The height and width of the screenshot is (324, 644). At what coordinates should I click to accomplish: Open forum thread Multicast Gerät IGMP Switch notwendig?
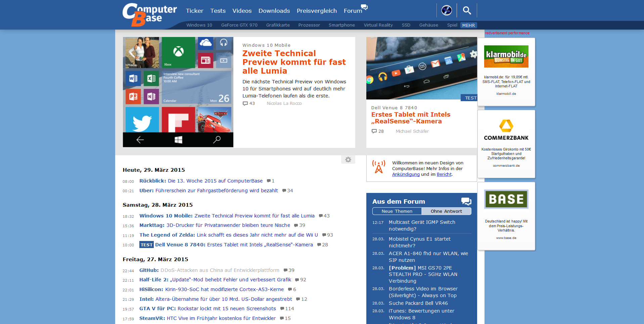point(422,226)
